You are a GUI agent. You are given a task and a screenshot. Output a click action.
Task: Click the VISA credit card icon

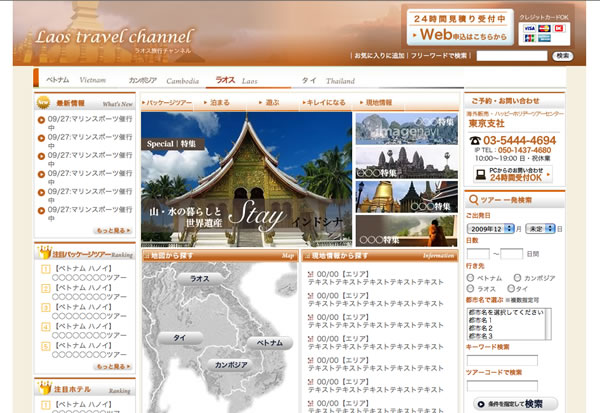tap(528, 28)
